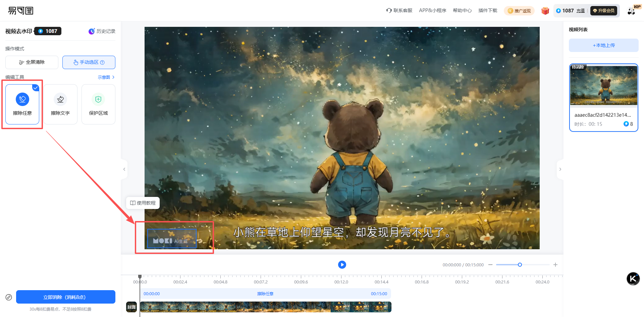Screen dimensions: 644x317
Task: Select the 擦除任意 timeline segment
Action: tap(265, 294)
